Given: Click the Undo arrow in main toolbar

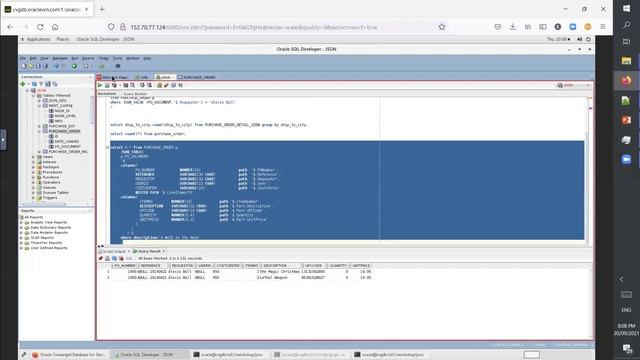Looking at the screenshot, I should coord(56,66).
